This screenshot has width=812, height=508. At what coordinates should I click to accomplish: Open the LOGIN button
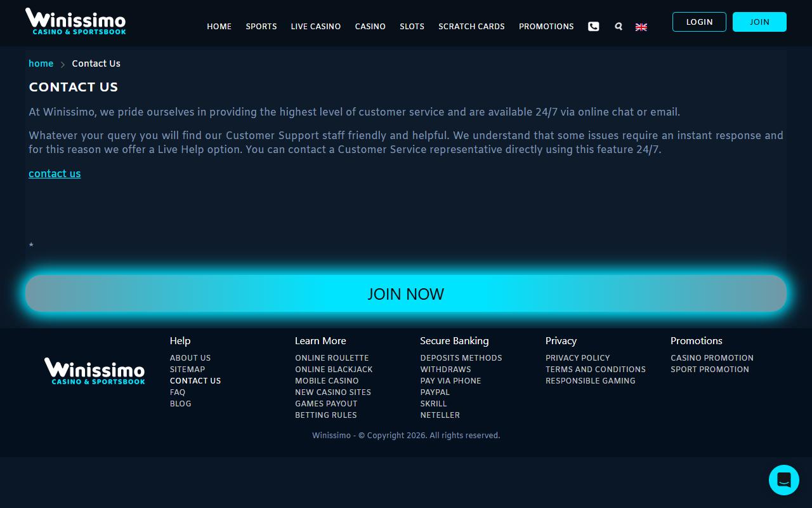699,22
